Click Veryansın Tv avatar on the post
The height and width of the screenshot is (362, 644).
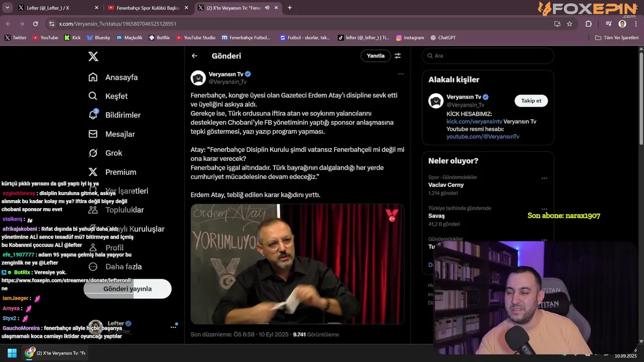[198, 78]
